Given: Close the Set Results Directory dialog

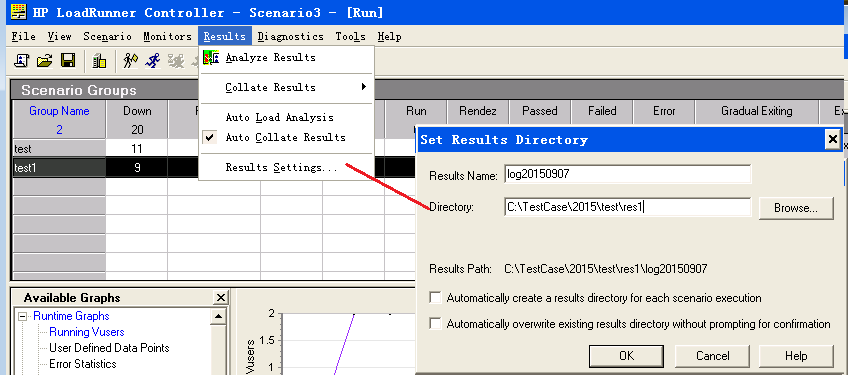Looking at the screenshot, I should 833,140.
